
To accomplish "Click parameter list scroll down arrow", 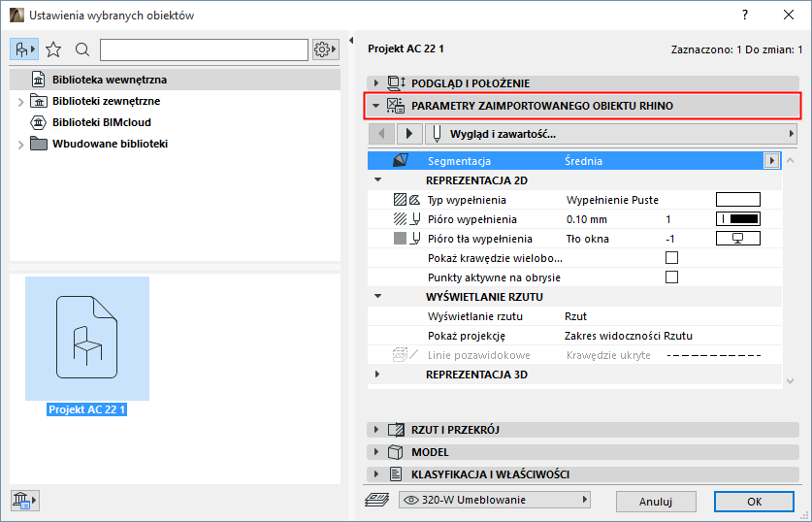I will (x=790, y=381).
